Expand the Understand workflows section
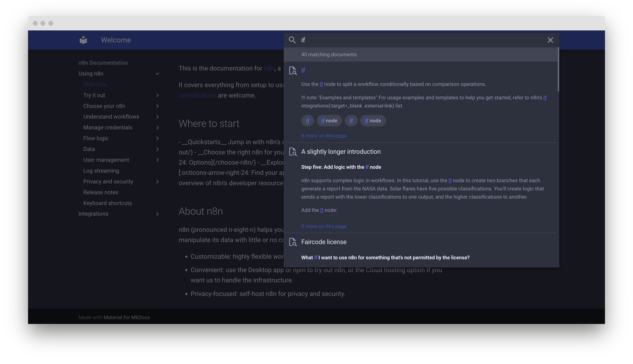The width and height of the screenshot is (633, 364). [157, 117]
